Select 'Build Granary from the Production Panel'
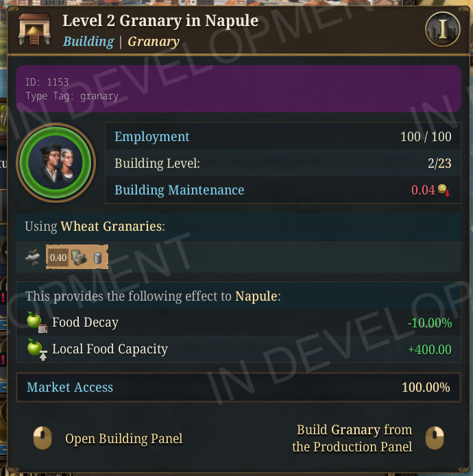 (x=352, y=438)
